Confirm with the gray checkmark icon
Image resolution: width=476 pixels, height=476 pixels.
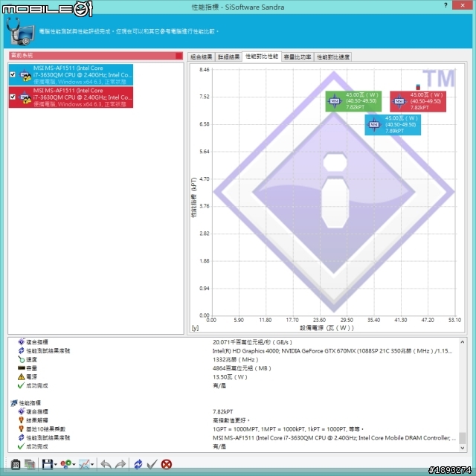pos(152,464)
